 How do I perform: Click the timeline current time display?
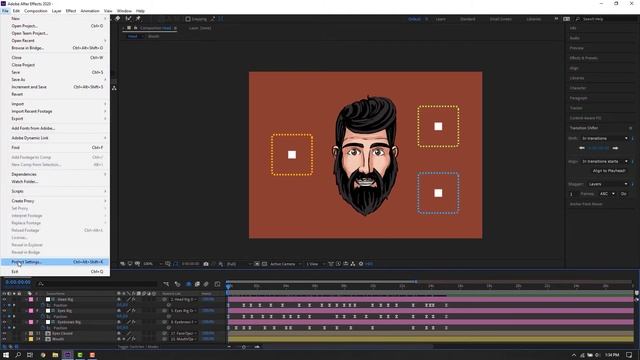(18, 282)
